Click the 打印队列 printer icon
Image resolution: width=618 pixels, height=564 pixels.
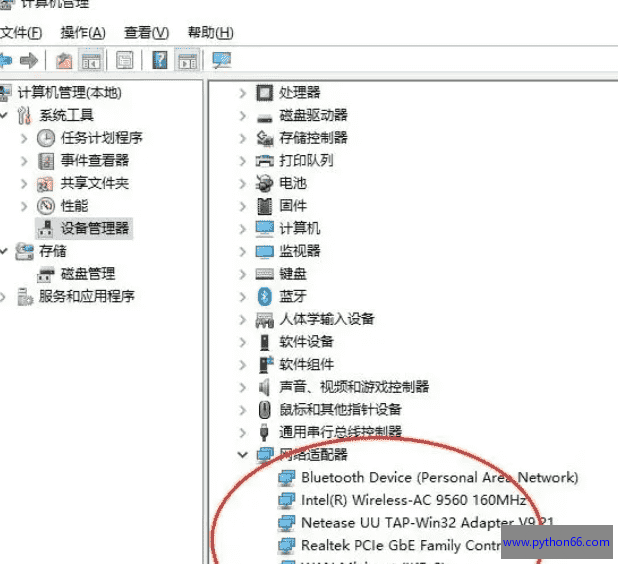[264, 160]
